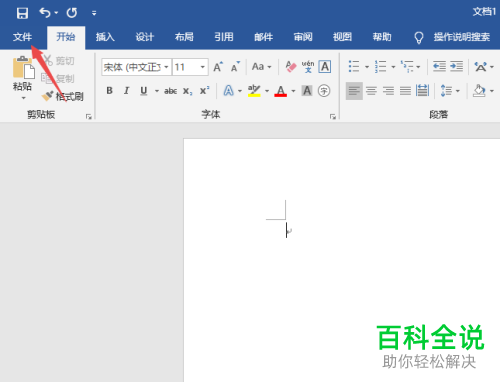
Task: Justify paragraph text
Action: point(405,91)
